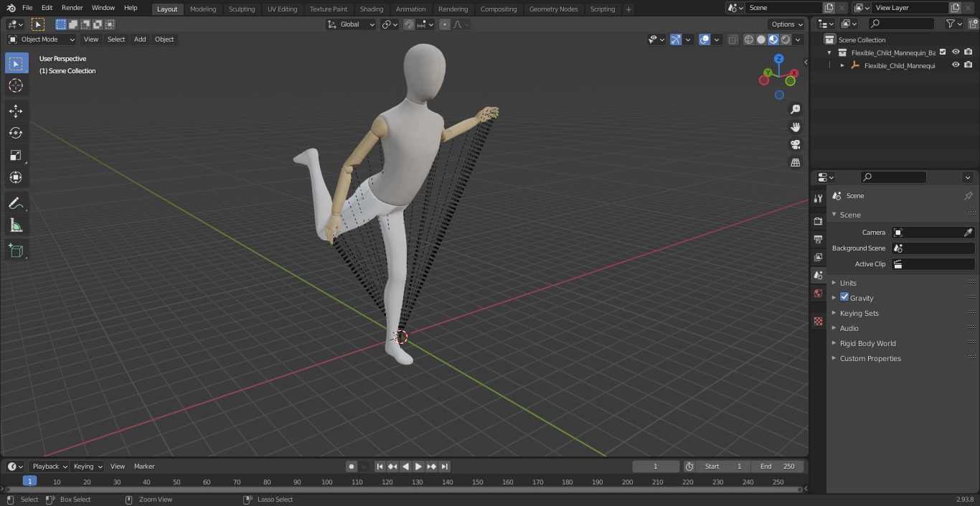Switch to solid viewport shading

pyautogui.click(x=761, y=39)
